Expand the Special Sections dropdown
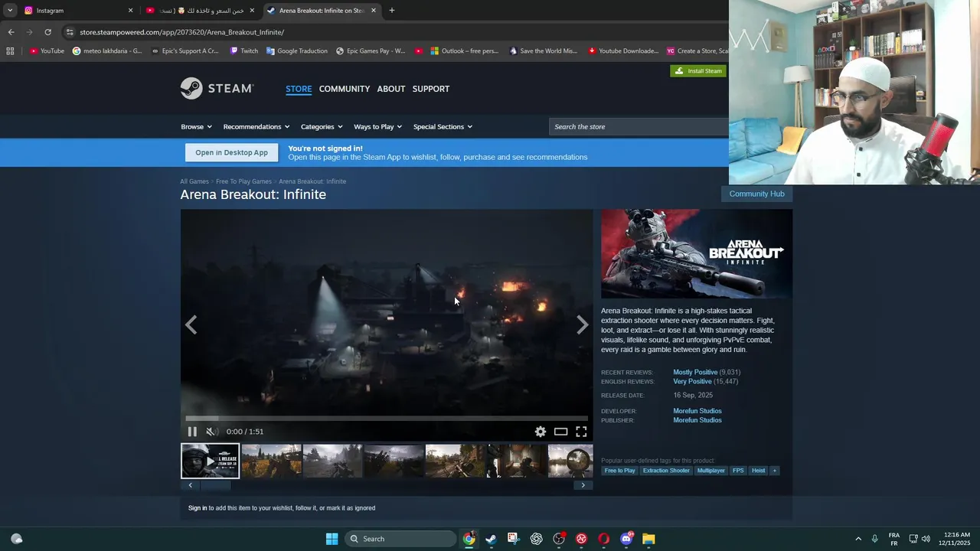Screen dimensions: 980x551 pos(443,127)
